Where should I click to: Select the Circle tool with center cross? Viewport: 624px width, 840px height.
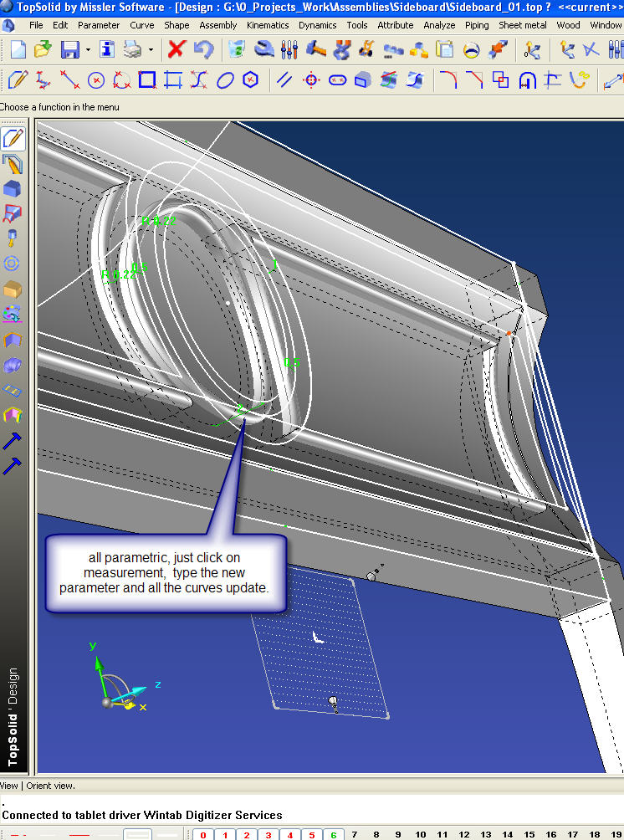[x=96, y=80]
